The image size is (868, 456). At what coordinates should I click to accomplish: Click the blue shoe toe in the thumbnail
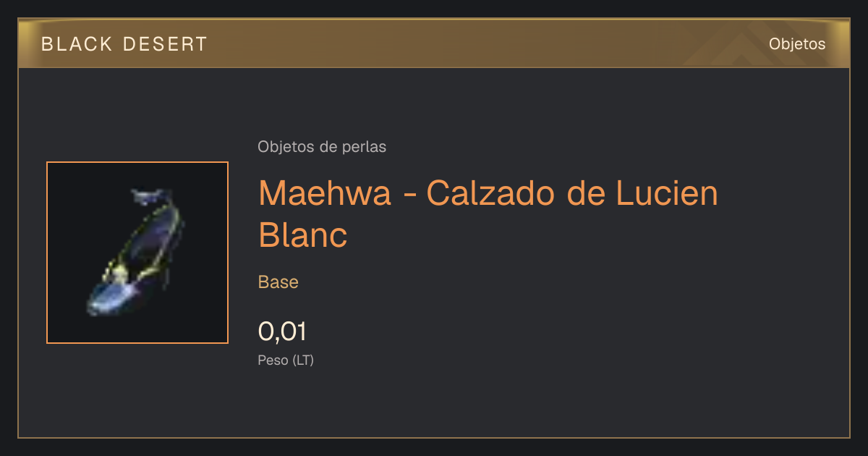point(109,298)
